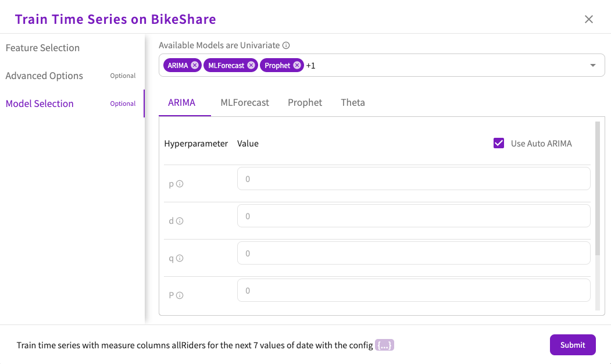The image size is (611, 364).
Task: Click the d value input field
Action: click(413, 216)
